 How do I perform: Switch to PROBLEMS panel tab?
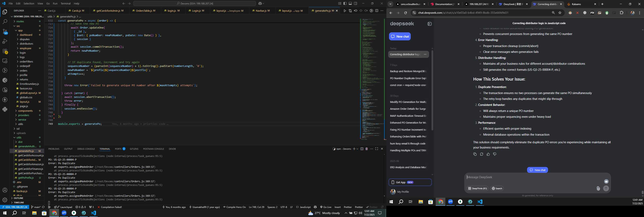tap(54, 149)
